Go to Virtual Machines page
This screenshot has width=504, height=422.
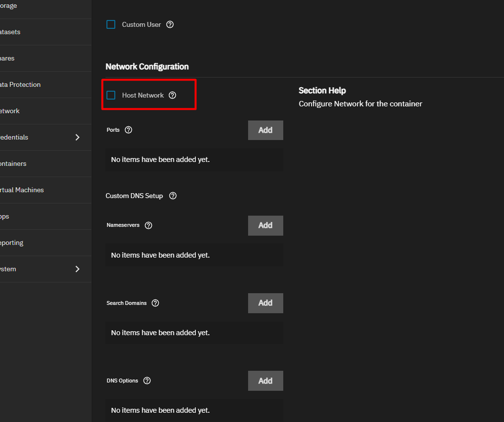tap(21, 190)
